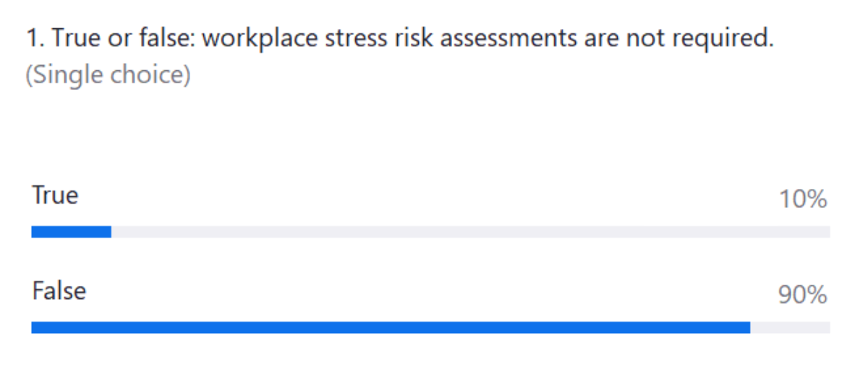Select the "False" answer option label
The image size is (868, 373).
pos(59,291)
